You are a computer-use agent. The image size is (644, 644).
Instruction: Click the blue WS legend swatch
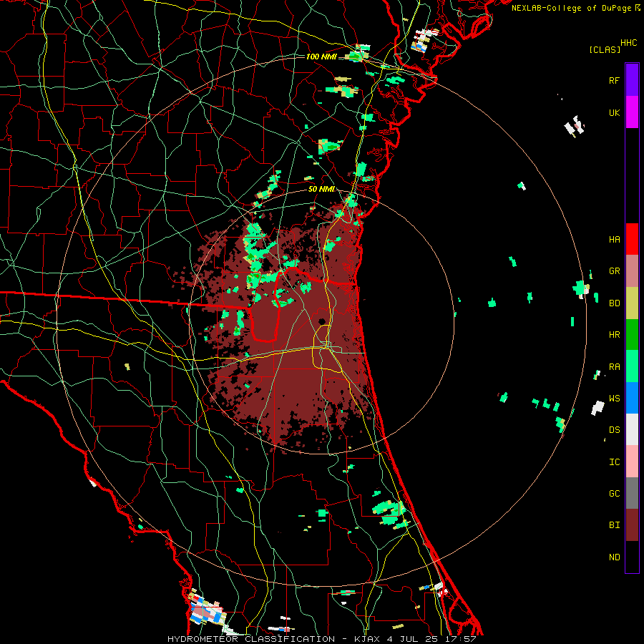pyautogui.click(x=632, y=398)
